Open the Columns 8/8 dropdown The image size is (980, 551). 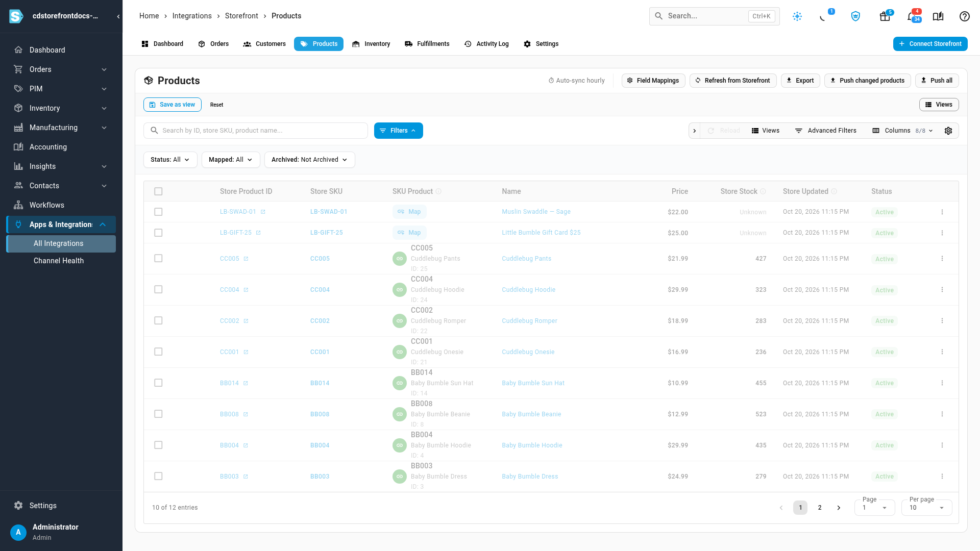pyautogui.click(x=902, y=131)
